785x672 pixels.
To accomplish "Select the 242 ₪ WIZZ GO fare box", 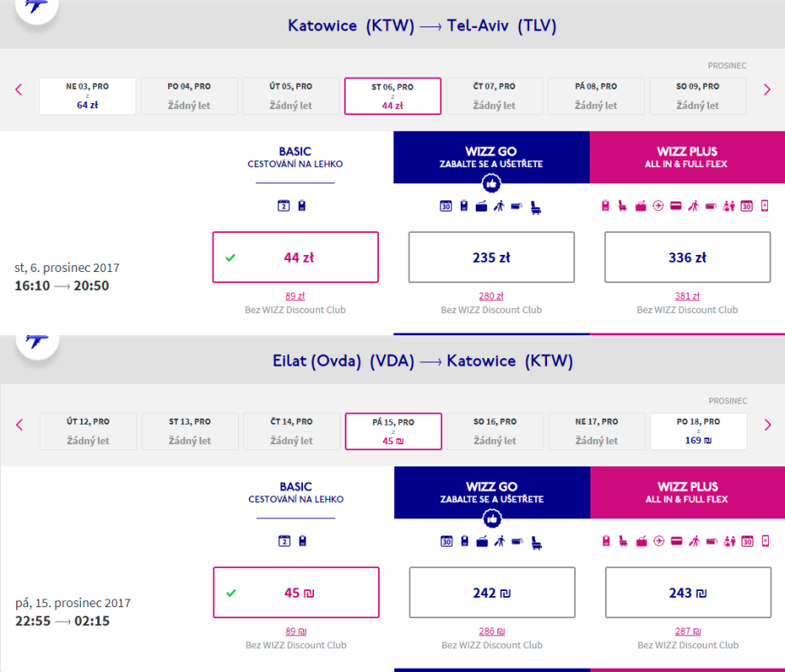I will pyautogui.click(x=491, y=592).
